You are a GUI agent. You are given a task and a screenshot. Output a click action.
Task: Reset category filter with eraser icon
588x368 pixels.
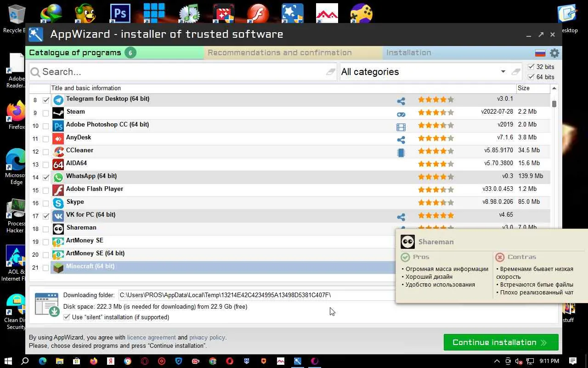[x=516, y=72]
